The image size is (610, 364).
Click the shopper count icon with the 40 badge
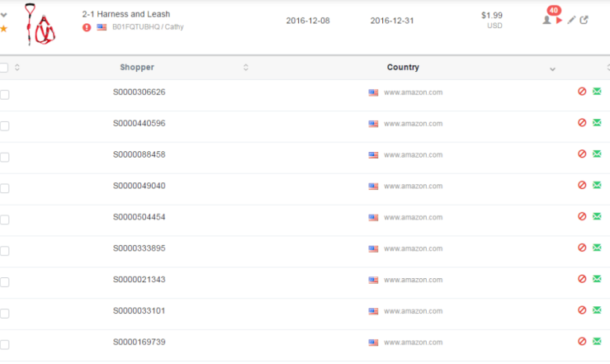coord(546,20)
